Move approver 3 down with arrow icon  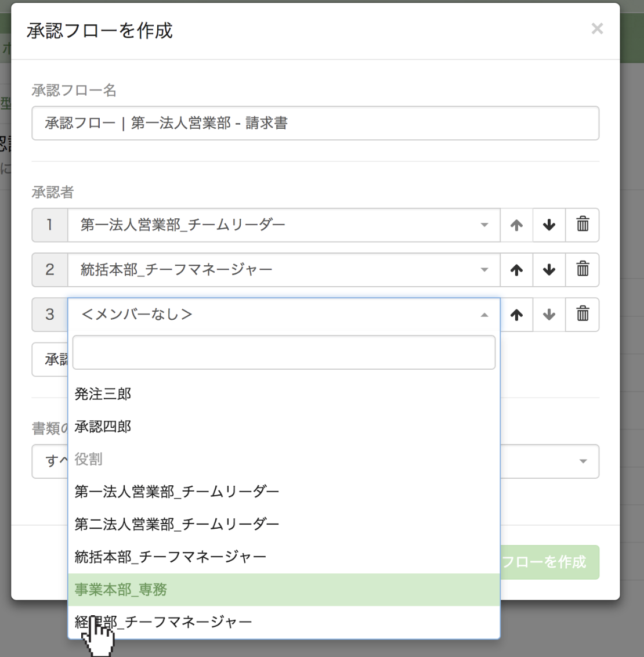point(549,315)
